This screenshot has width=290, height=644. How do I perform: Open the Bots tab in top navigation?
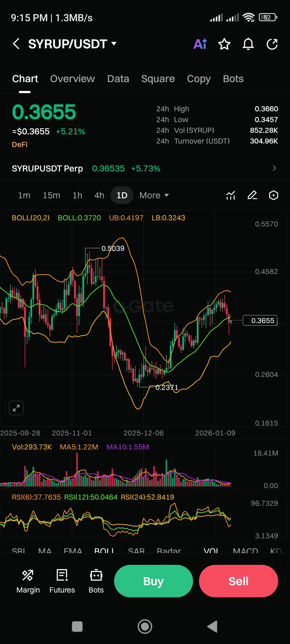pos(233,79)
